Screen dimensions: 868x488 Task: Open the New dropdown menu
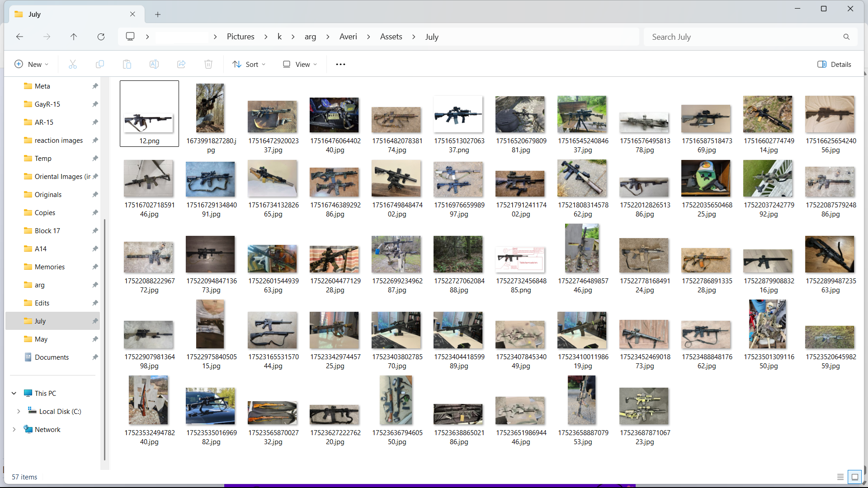click(x=31, y=64)
